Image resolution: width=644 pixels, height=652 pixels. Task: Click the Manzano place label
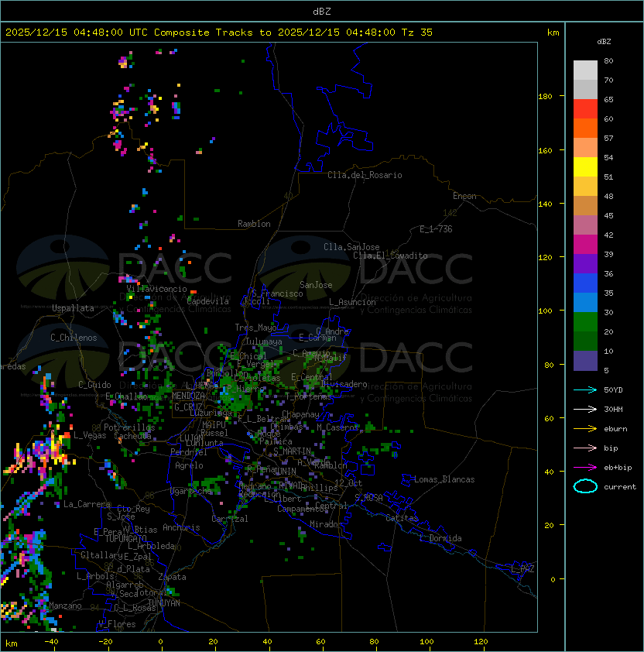click(x=65, y=606)
